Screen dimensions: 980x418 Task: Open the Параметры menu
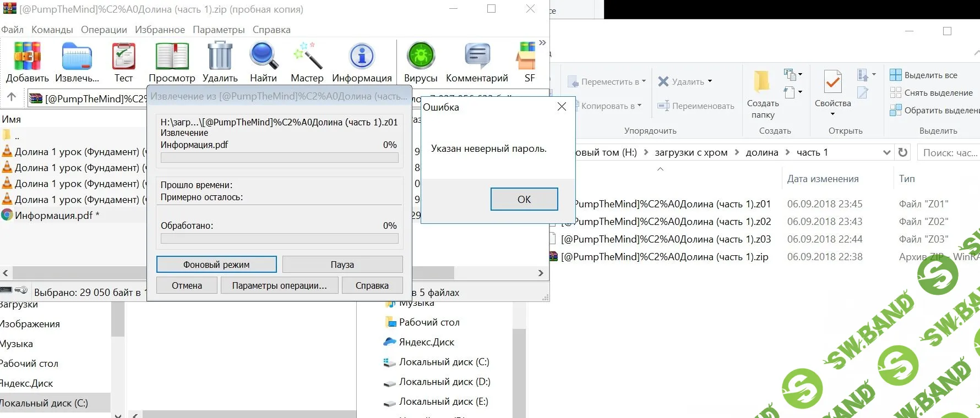coord(219,30)
